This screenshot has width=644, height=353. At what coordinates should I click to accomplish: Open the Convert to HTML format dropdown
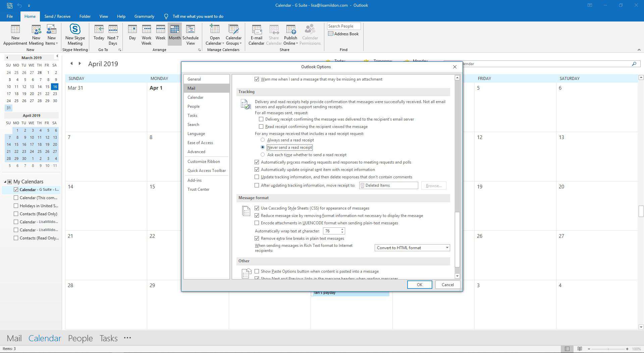[x=412, y=248]
